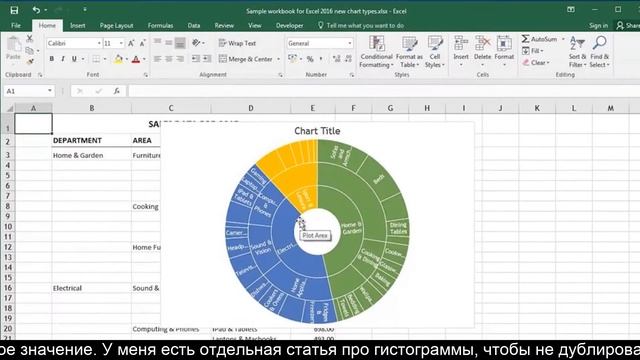Click into the formula bar

(x=384, y=91)
